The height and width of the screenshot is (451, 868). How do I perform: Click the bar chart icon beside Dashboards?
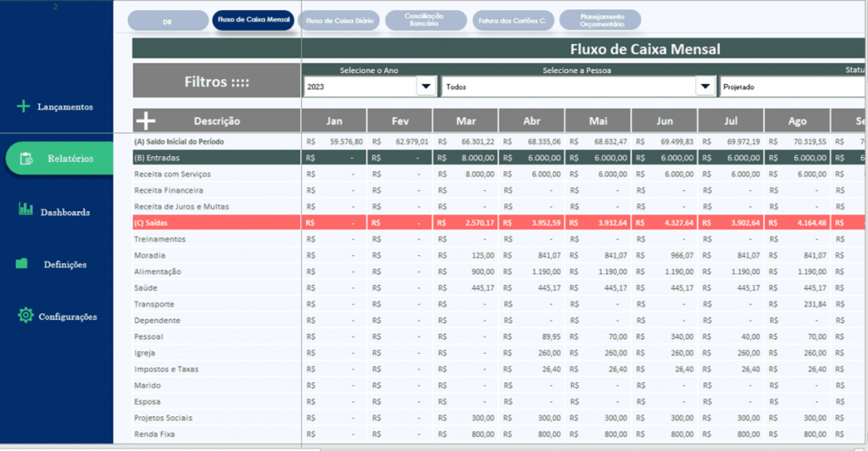coord(25,209)
